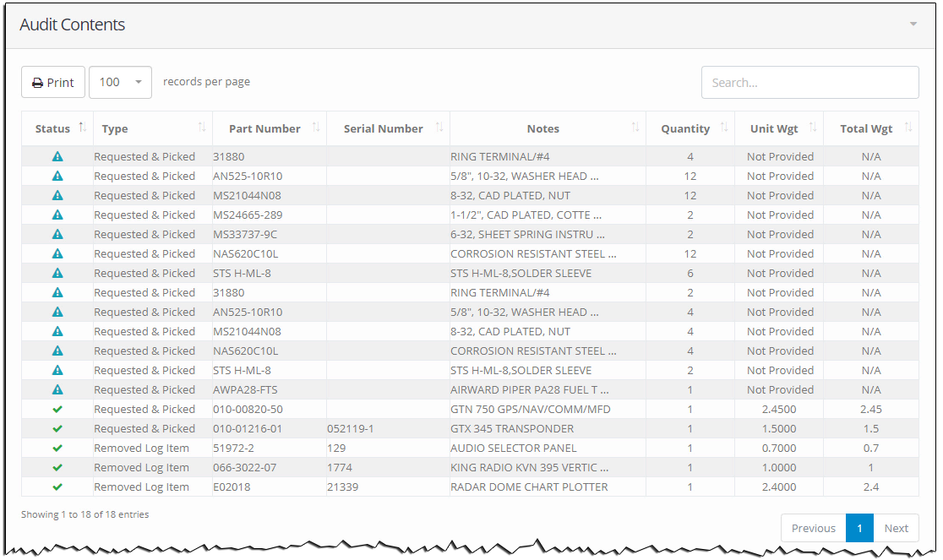Click note AUDIO SELECTOR PANEL
The height and width of the screenshot is (560, 943).
coord(514,449)
